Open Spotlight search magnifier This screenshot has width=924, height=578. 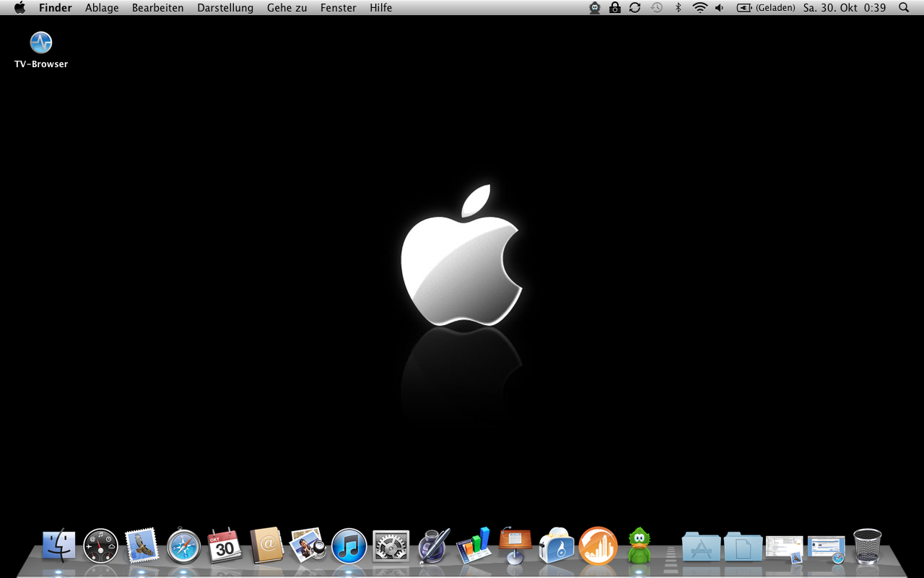(904, 8)
